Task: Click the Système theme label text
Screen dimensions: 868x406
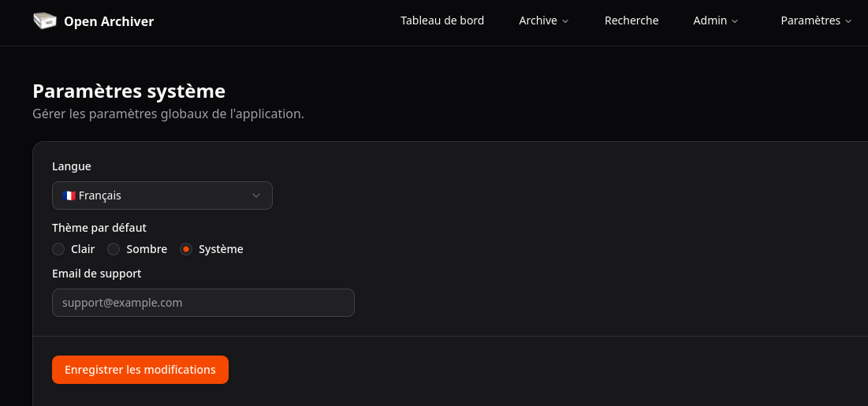Action: (221, 249)
